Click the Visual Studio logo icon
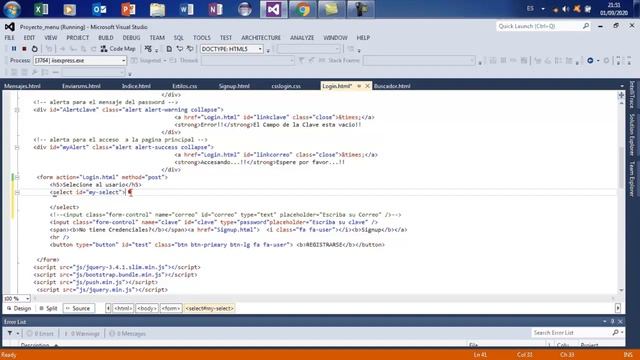640x360 pixels. tap(10, 27)
